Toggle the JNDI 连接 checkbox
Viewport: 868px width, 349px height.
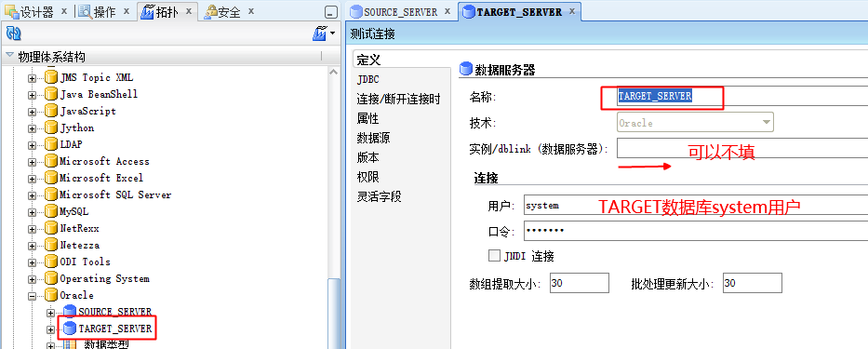494,256
